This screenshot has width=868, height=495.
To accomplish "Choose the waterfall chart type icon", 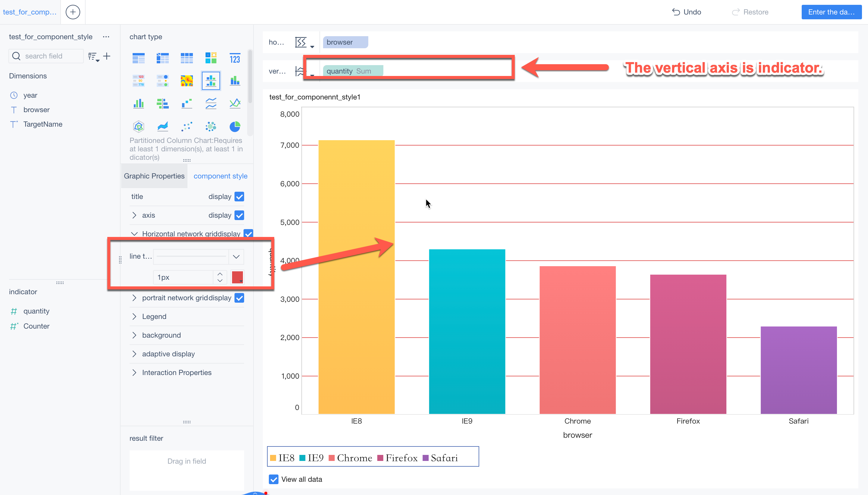I will pyautogui.click(x=187, y=103).
